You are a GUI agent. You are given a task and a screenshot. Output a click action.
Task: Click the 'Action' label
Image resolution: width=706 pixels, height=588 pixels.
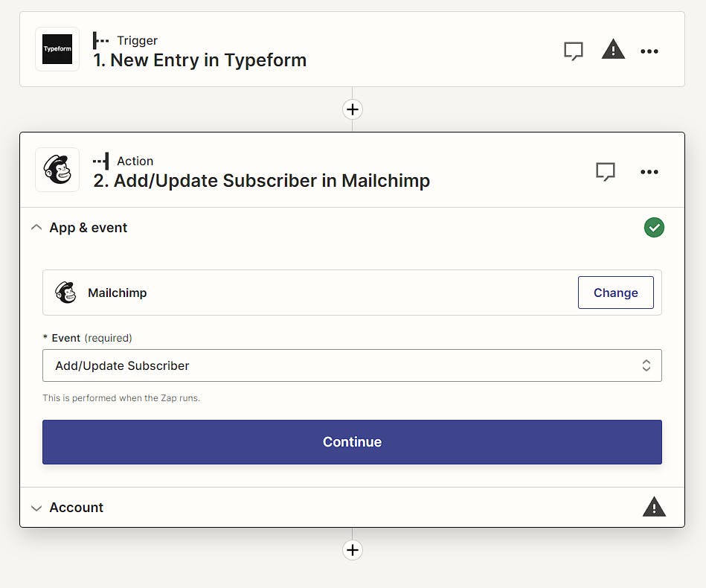pos(135,161)
